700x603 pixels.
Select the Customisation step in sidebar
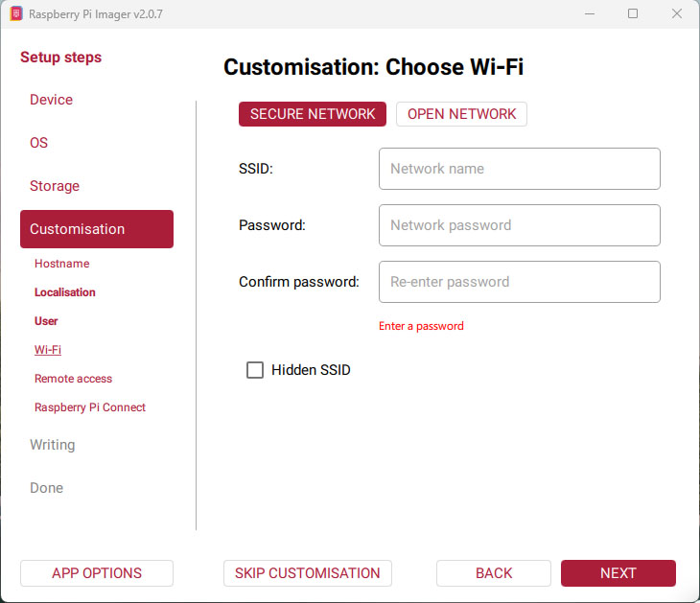97,229
